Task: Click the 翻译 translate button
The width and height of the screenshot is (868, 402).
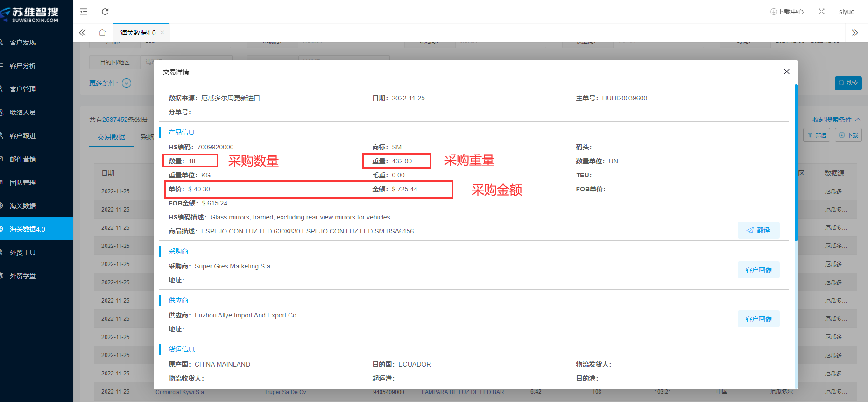Action: pyautogui.click(x=758, y=230)
